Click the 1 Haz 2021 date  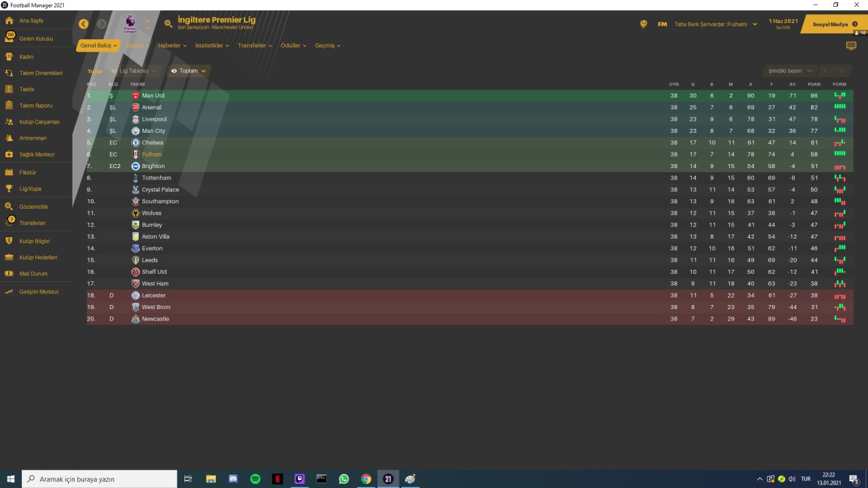[x=783, y=21]
